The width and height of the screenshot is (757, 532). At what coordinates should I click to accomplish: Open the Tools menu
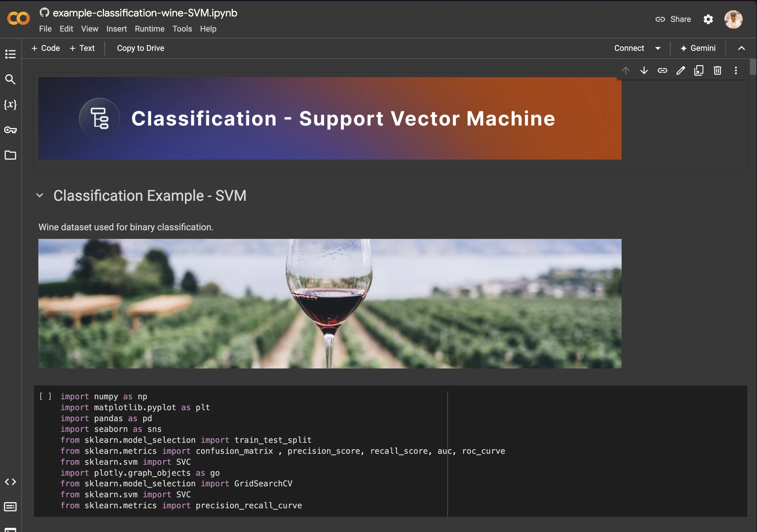[x=182, y=29]
